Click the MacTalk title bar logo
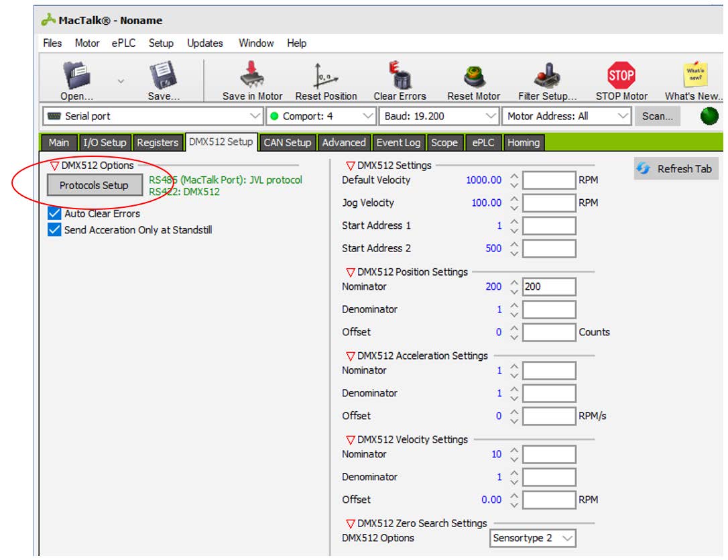Viewport: 728px width, 560px height. point(48,20)
